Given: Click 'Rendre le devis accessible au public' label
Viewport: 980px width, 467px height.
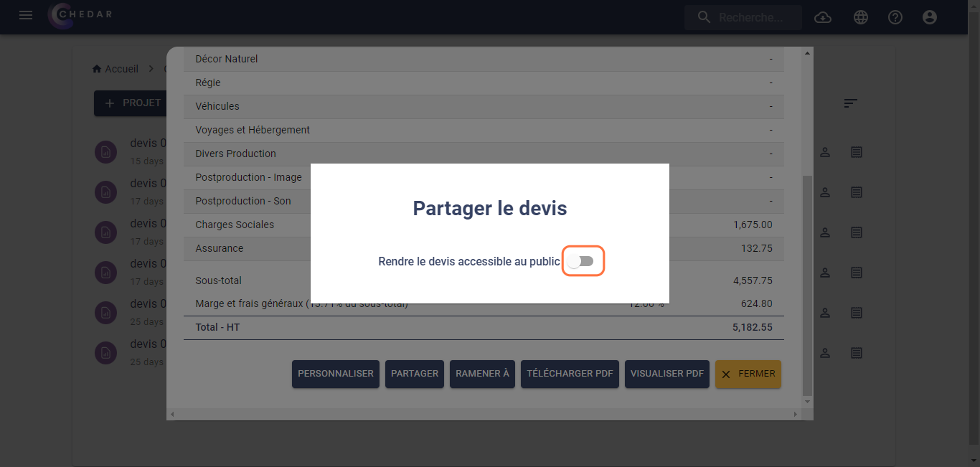Looking at the screenshot, I should point(469,262).
